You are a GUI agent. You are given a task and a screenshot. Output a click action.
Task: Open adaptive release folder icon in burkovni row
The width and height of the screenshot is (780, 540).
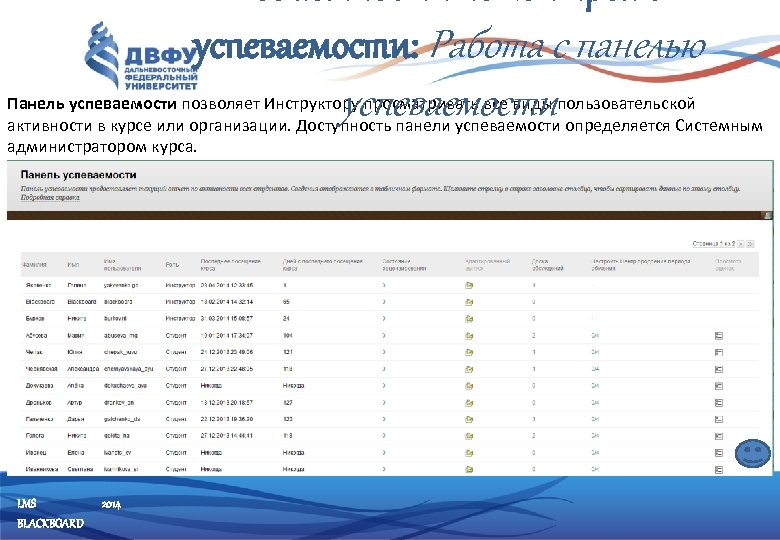(469, 319)
